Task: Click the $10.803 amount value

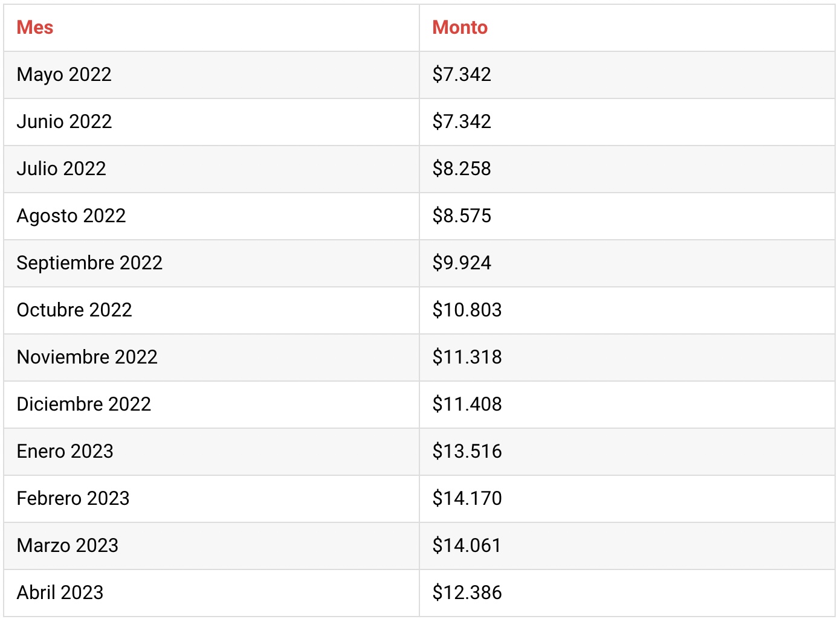Action: (x=467, y=310)
